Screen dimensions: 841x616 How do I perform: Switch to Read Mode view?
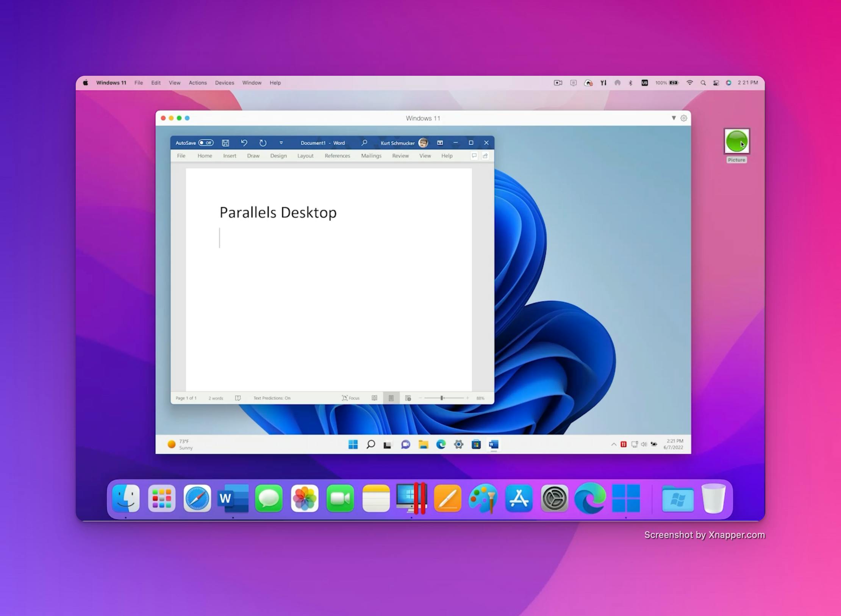[374, 398]
